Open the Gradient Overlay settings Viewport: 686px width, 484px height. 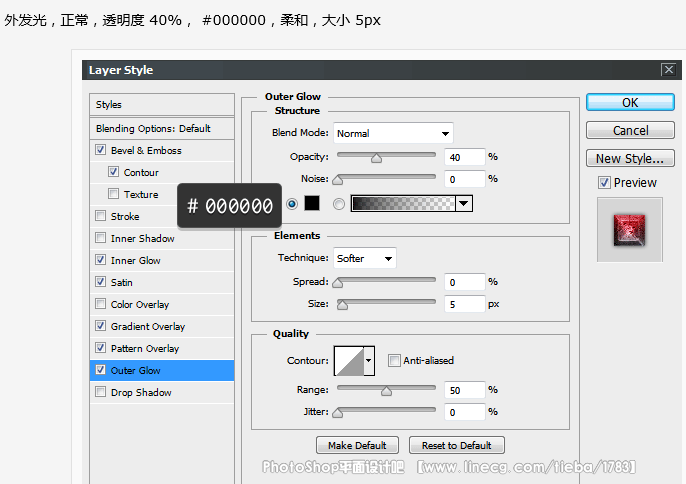pos(147,327)
